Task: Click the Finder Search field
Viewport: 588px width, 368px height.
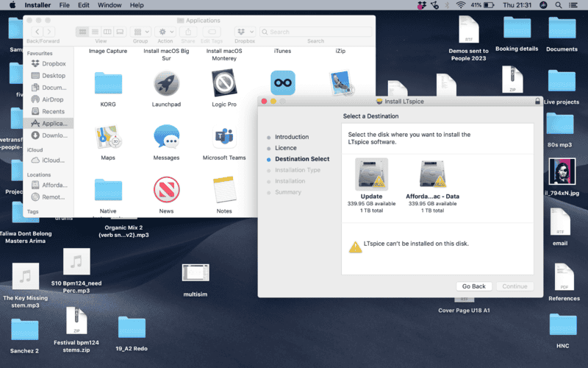Action: (315, 32)
